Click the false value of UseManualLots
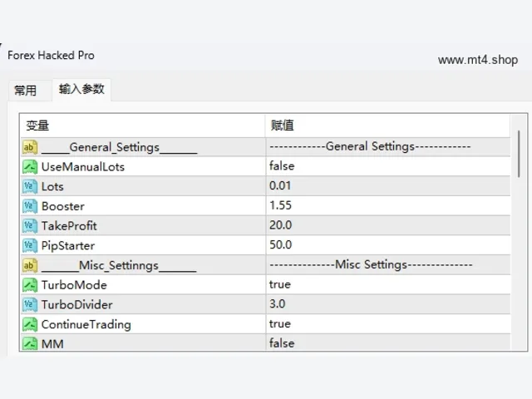This screenshot has height=399, width=532. pos(282,166)
